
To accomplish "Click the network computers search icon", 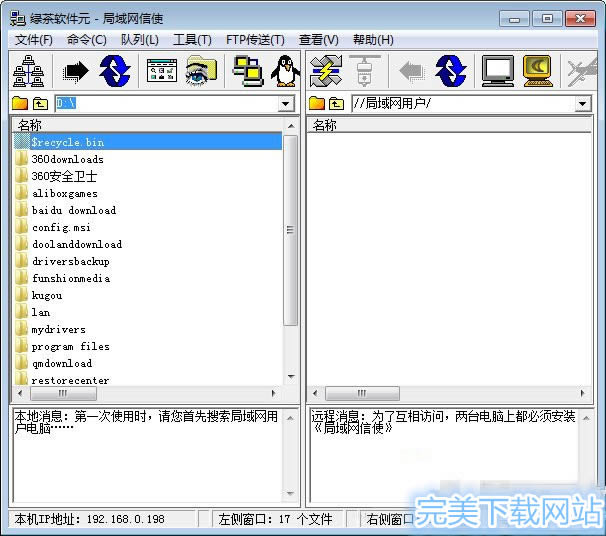I will tap(27, 70).
